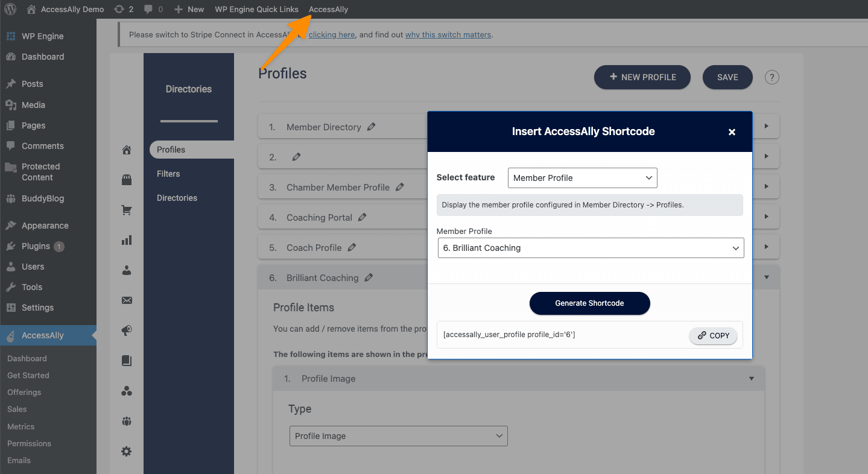The image size is (868, 474).
Task: Open Get Started under AccessAlly submenu
Action: coord(28,375)
